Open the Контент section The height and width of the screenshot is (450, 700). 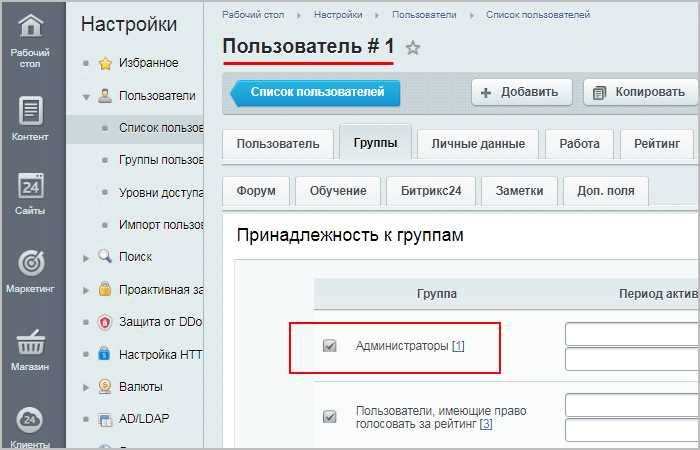point(30,118)
